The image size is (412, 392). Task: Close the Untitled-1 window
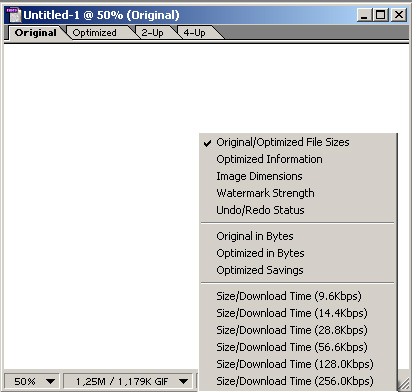pos(399,15)
